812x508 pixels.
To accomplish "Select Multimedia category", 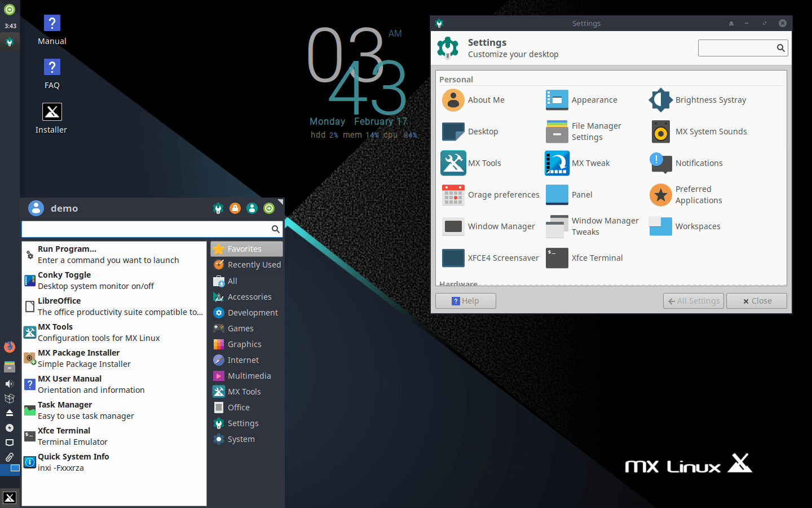I will [246, 375].
